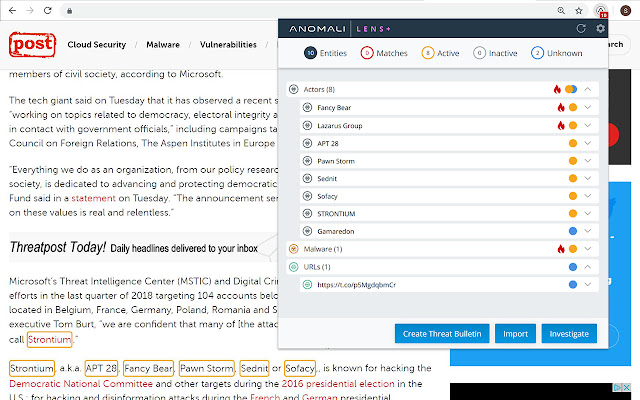Screen dimensions: 640x400
Task: Expand the Fancy Bear details chevron
Action: click(588, 107)
